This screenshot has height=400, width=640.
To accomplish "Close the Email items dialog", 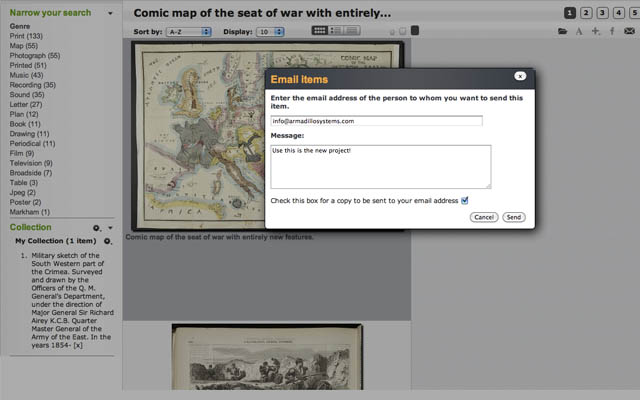I will [520, 76].
